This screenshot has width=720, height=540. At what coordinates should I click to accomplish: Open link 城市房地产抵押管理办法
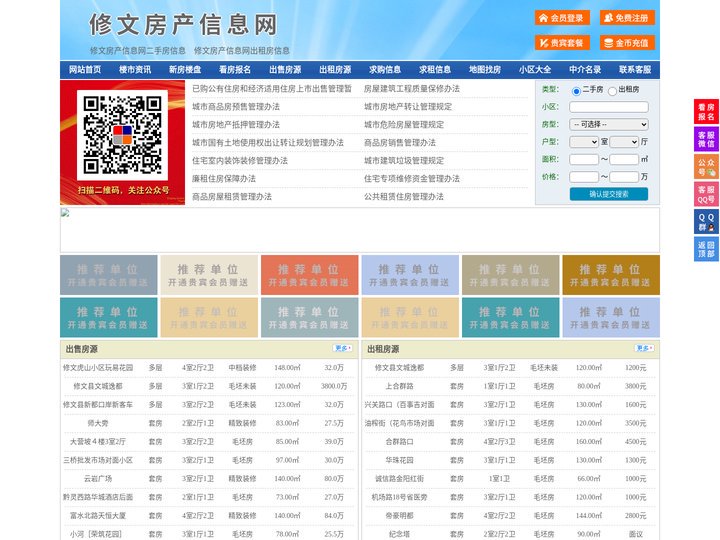tap(236, 124)
